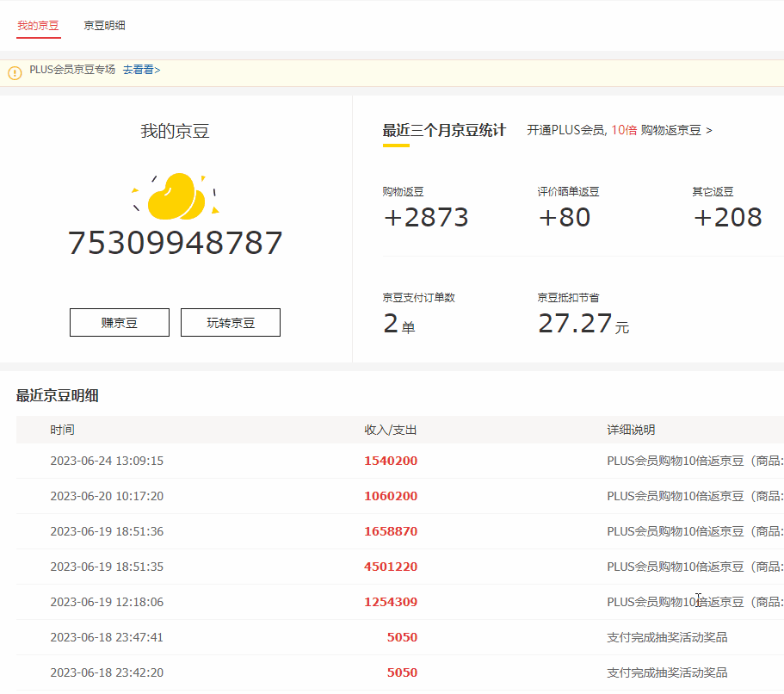Viewport: 784px width, 694px height.
Task: Click the amount 1540200
Action: [391, 461]
